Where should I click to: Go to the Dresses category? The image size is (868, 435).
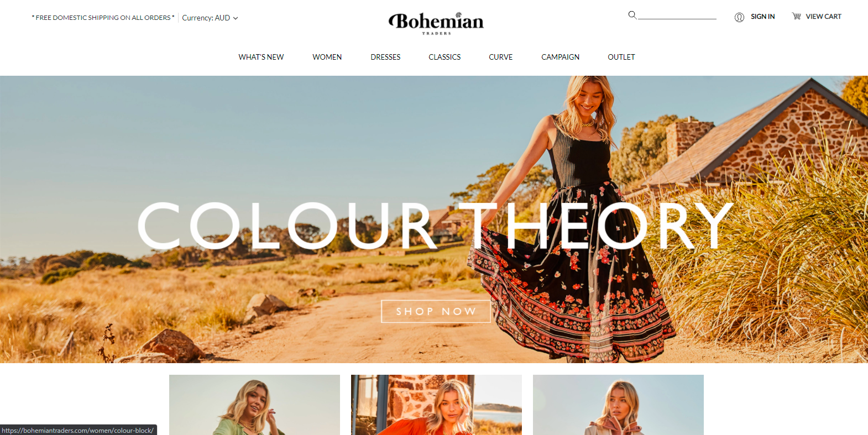coord(385,57)
